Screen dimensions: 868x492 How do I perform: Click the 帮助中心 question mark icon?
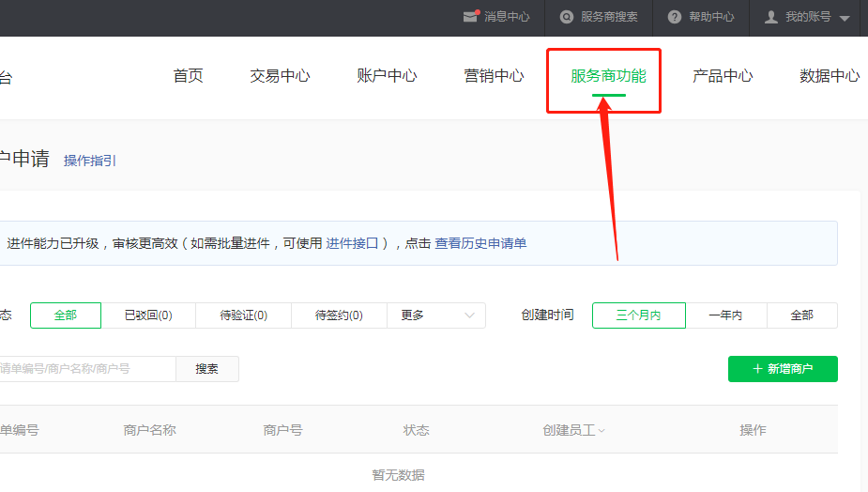coord(675,17)
